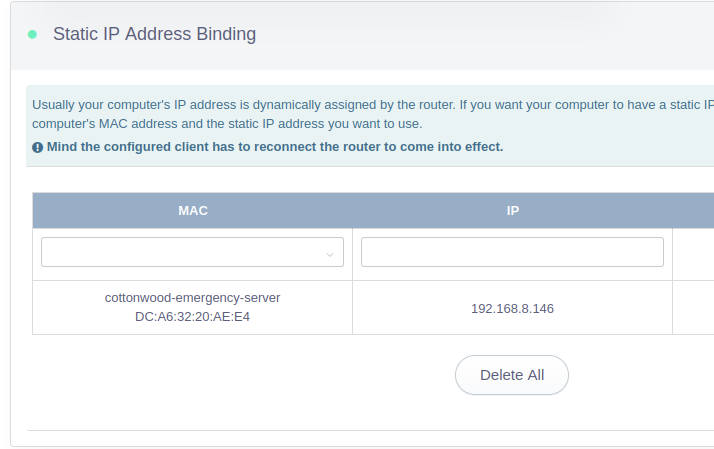Viewport: 714px width, 449px height.
Task: Click the IP column header
Action: point(512,211)
